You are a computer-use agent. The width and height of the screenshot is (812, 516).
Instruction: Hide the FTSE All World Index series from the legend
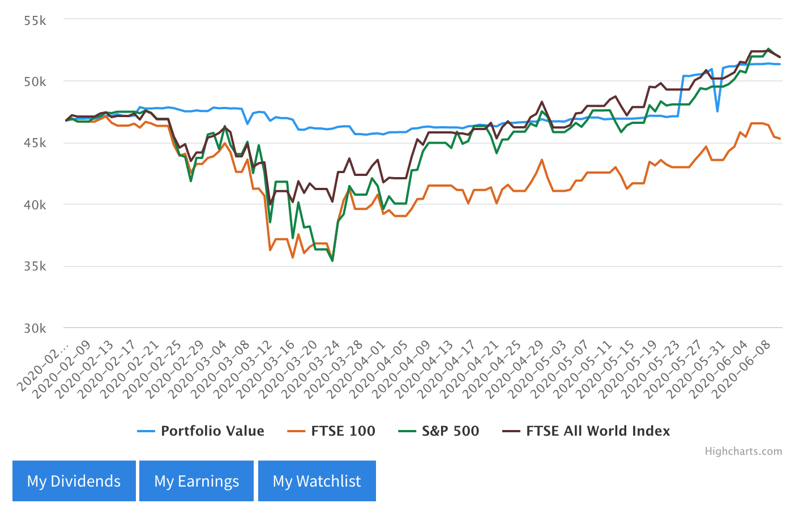(597, 431)
